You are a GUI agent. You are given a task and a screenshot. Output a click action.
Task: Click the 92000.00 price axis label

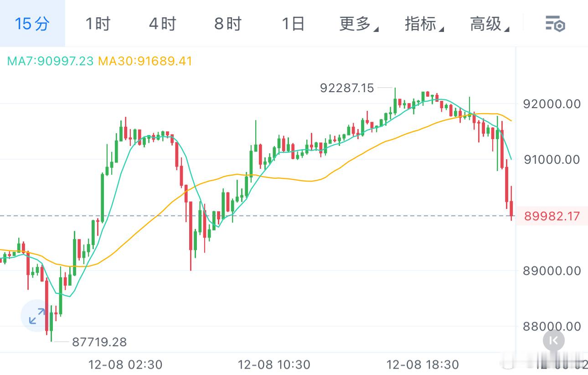(x=552, y=104)
